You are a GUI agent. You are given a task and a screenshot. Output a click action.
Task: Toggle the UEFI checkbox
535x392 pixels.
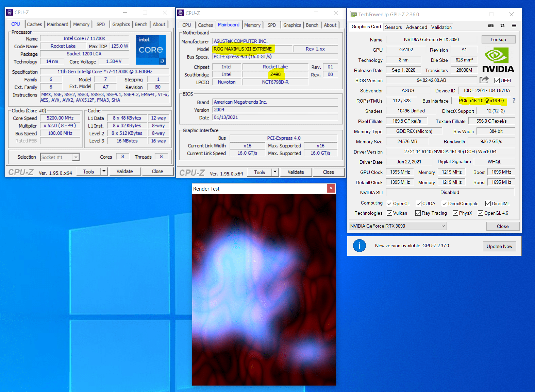497,81
